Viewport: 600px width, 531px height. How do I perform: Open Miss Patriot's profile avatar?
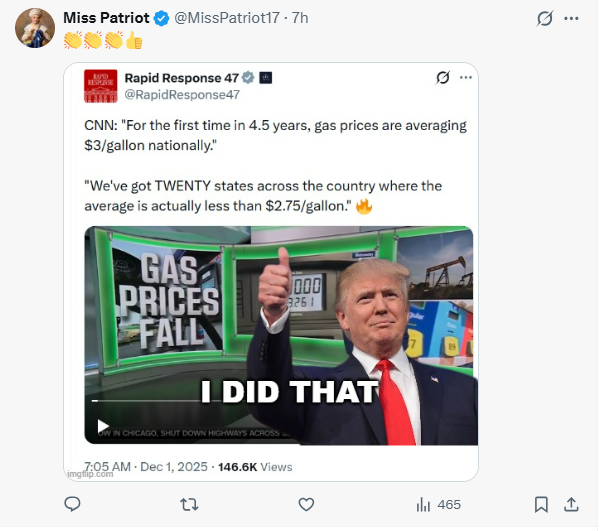[34, 28]
